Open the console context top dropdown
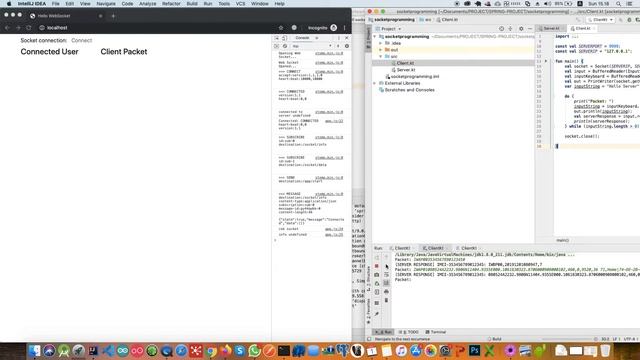The width and height of the screenshot is (640, 360). (312, 46)
